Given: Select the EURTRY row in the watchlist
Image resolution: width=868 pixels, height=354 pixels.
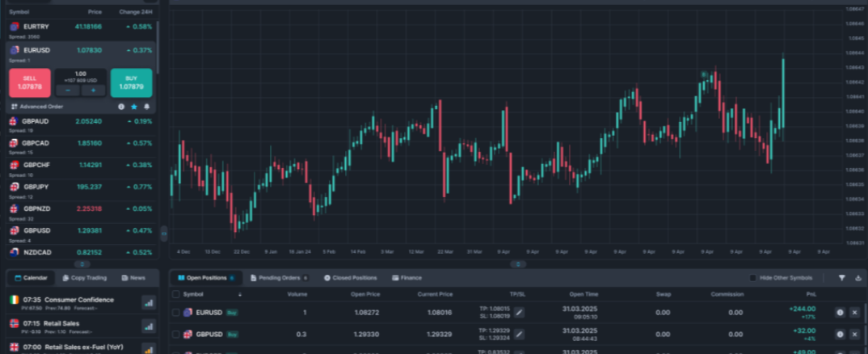Looking at the screenshot, I should [81, 30].
